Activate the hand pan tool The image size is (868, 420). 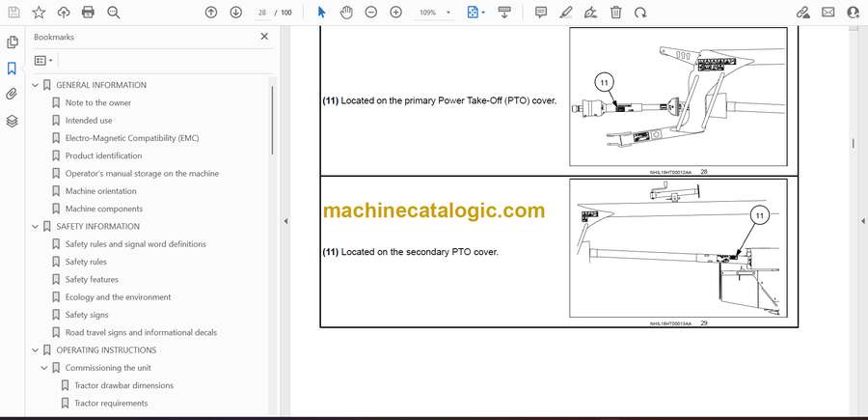point(346,13)
